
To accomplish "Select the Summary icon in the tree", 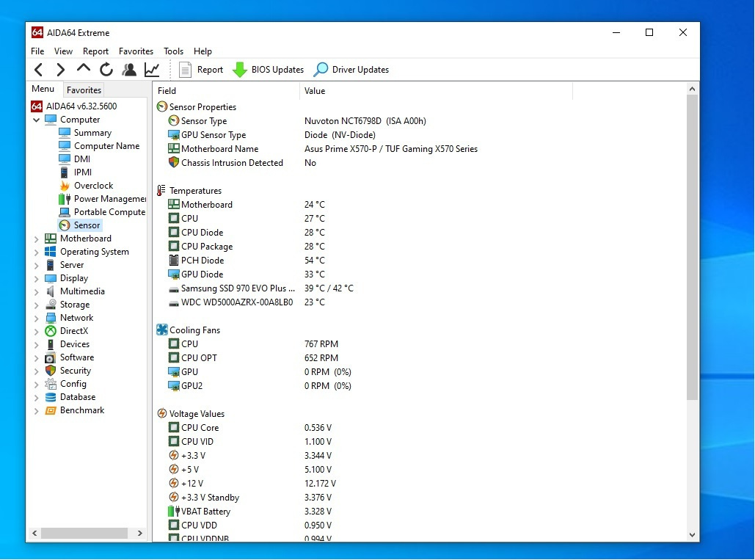I will pyautogui.click(x=64, y=132).
